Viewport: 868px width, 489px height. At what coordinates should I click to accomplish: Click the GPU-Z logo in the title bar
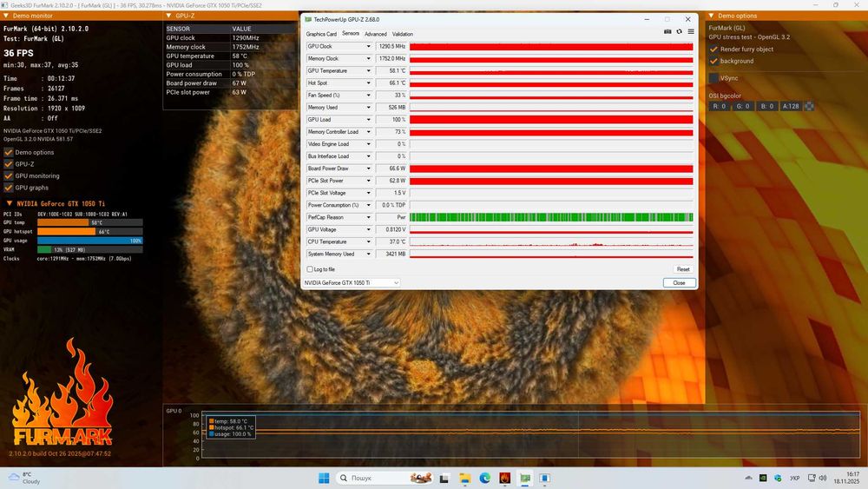click(x=308, y=19)
